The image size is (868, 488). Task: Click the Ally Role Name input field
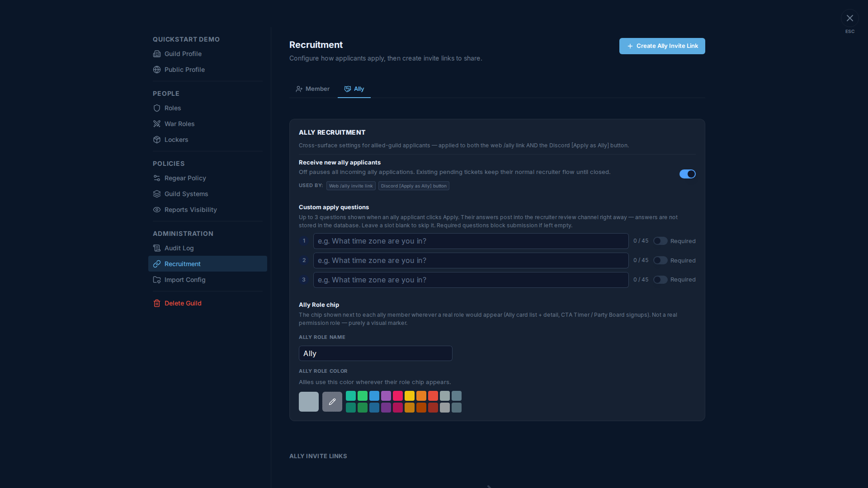pyautogui.click(x=375, y=353)
